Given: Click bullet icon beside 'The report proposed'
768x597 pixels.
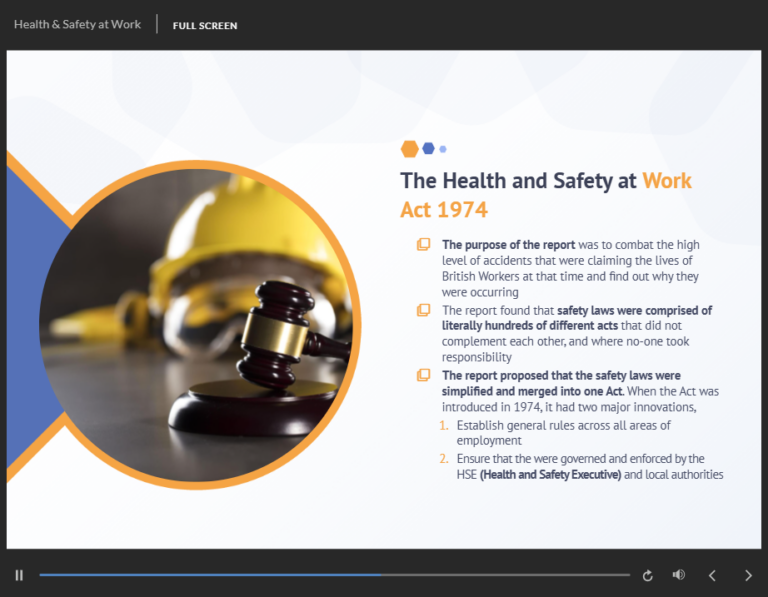Looking at the screenshot, I should coord(424,375).
